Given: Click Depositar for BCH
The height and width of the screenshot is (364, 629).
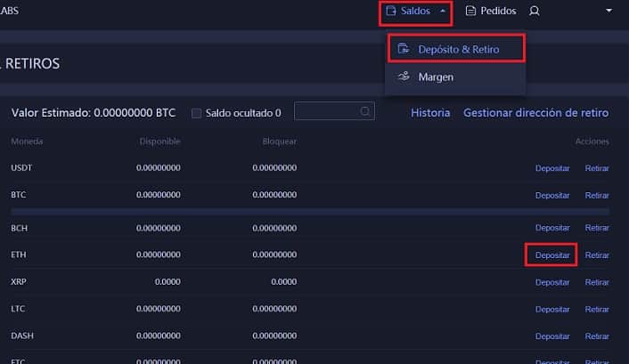Looking at the screenshot, I should tap(552, 228).
